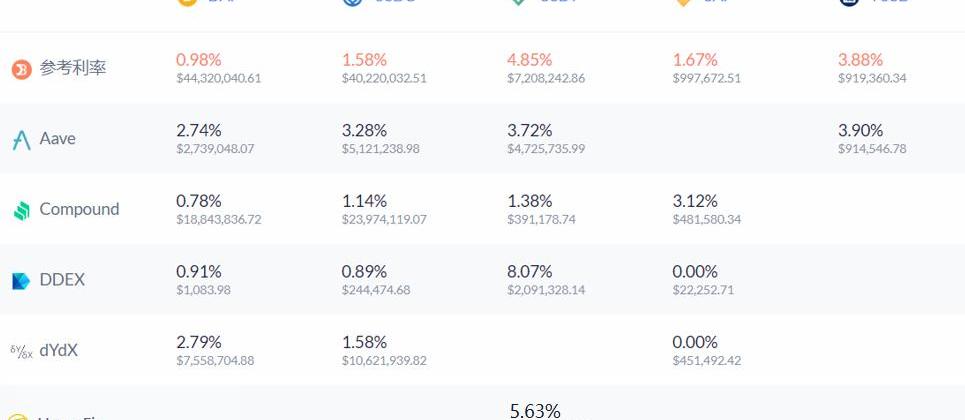Viewport: 965px width, 420px height.
Task: Select the $10,621,939.82 amount in dYdX row
Action: tap(384, 361)
